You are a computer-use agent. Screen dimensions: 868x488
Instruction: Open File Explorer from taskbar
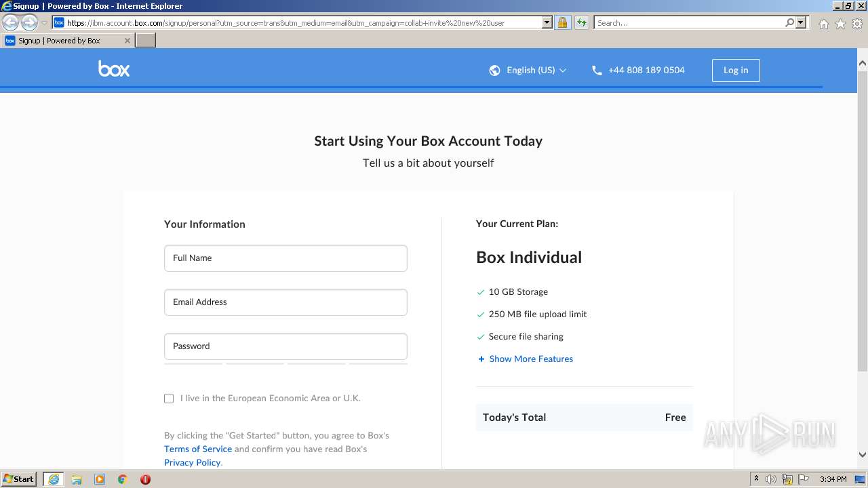77,479
